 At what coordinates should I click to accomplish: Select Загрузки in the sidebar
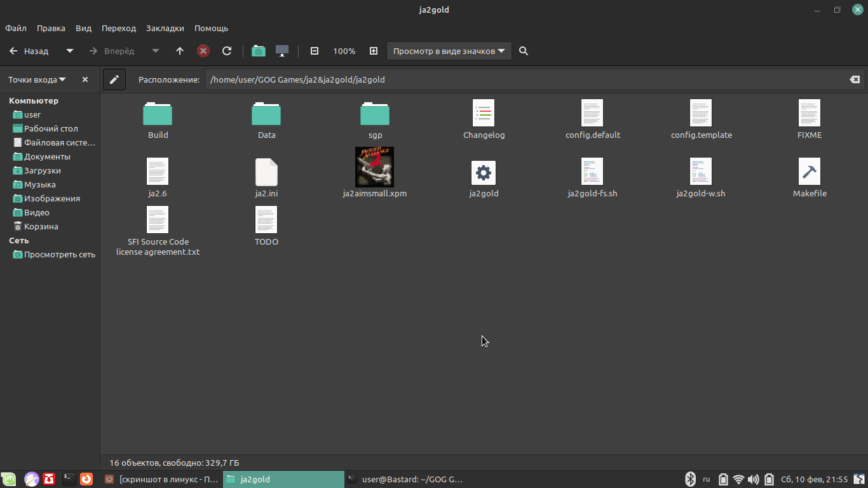click(x=42, y=170)
